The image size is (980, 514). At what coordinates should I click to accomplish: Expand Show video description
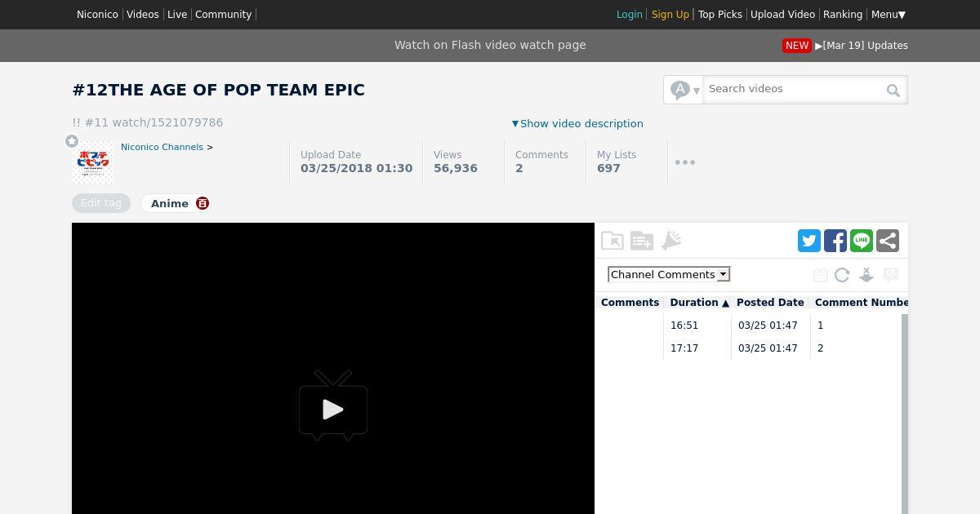(x=577, y=124)
